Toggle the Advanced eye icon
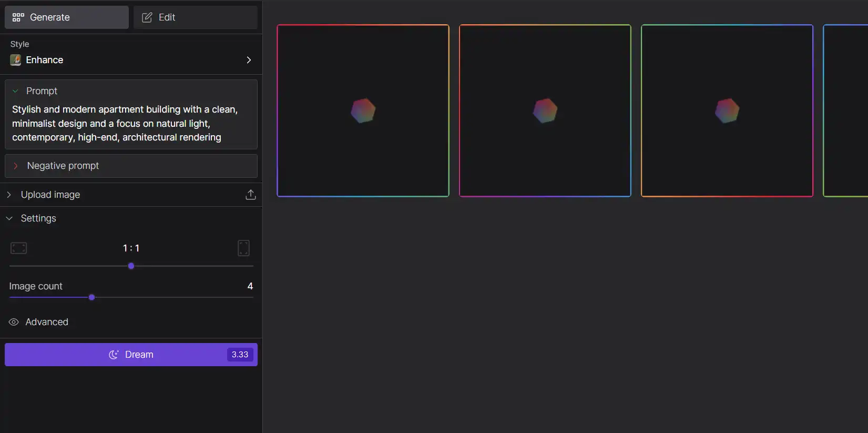 click(14, 322)
